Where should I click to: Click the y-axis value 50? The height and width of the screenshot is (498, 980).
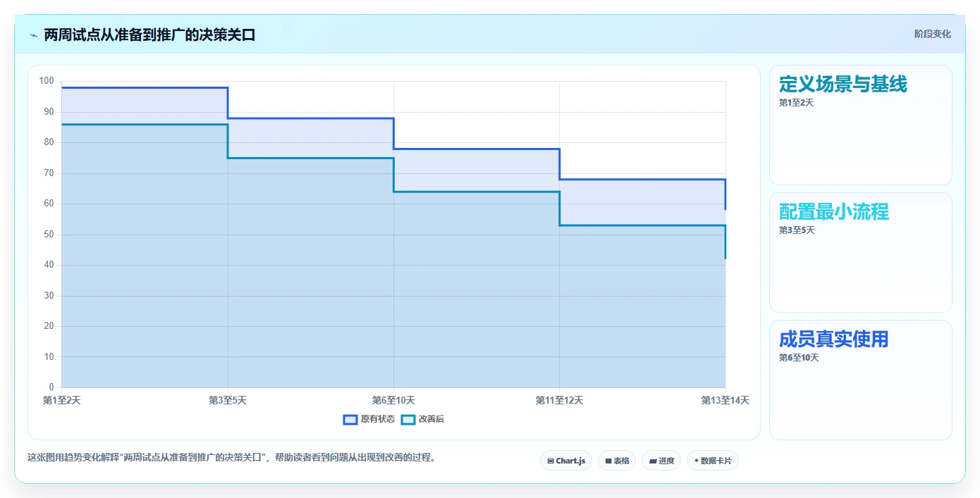(x=49, y=235)
